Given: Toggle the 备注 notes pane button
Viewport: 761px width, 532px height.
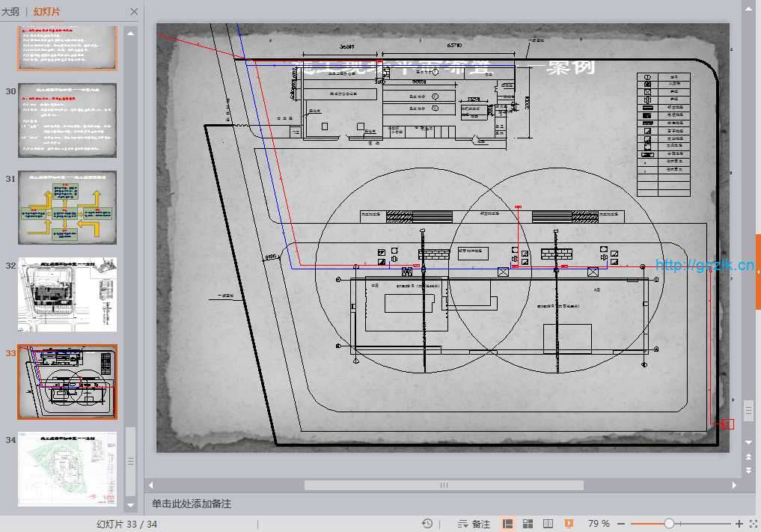Looking at the screenshot, I should 474,524.
